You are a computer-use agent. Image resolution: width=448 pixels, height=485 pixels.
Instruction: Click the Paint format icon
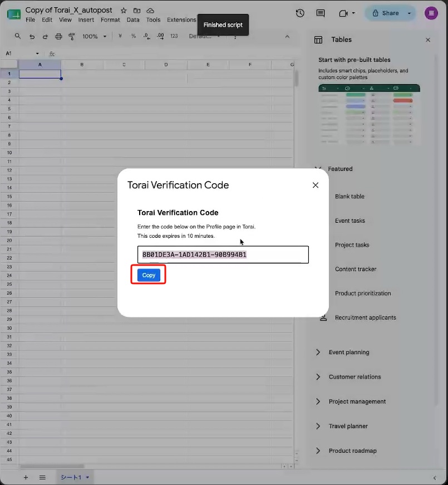click(72, 37)
